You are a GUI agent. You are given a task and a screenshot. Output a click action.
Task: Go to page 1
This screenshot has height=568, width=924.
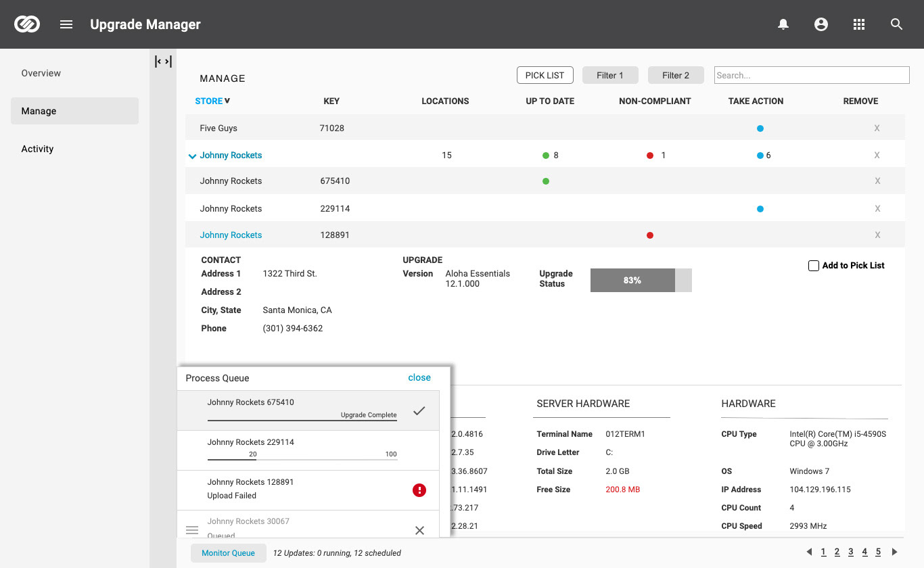823,552
